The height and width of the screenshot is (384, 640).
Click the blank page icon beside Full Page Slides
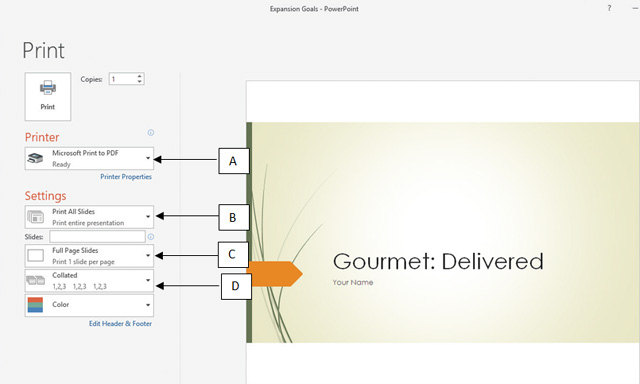[x=36, y=256]
